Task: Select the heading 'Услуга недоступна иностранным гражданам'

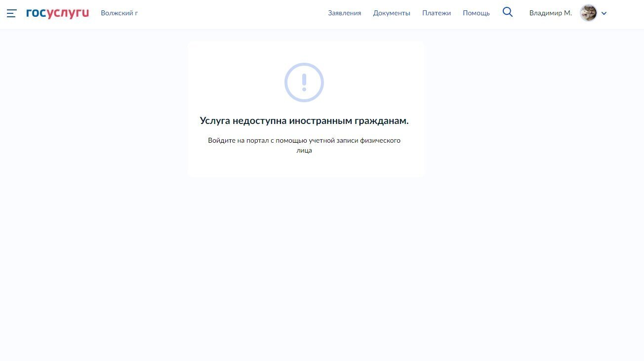Action: pyautogui.click(x=304, y=120)
